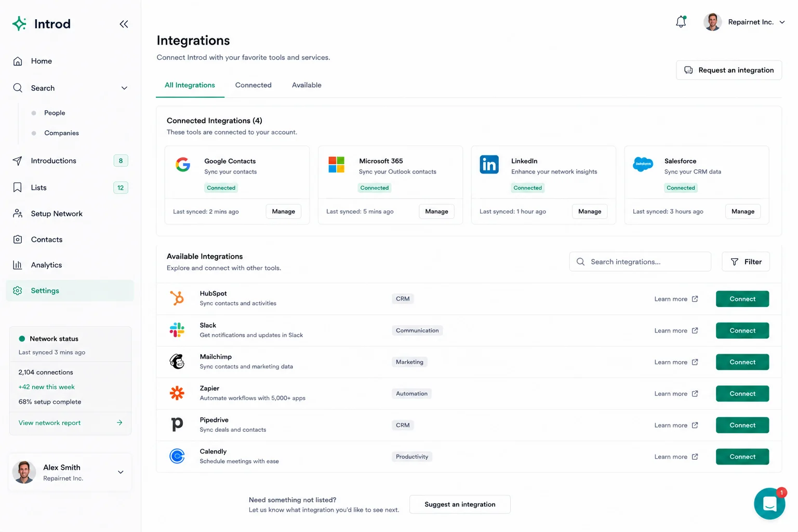This screenshot has height=532, width=798.
Task: Click the top-right account avatar
Action: tap(712, 22)
